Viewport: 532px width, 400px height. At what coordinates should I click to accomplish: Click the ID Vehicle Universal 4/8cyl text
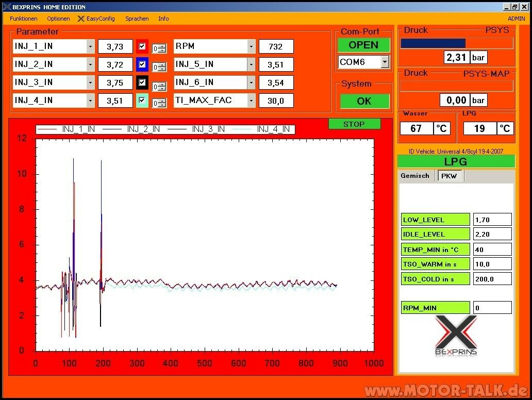click(x=456, y=152)
